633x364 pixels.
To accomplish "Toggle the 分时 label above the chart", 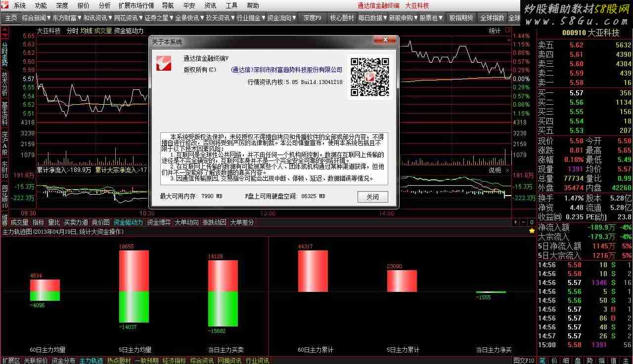I will [x=72, y=31].
